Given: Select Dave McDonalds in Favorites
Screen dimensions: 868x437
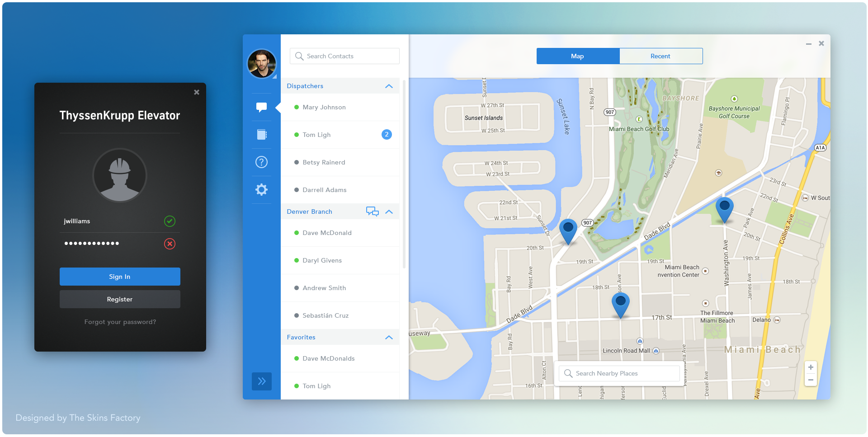Looking at the screenshot, I should click(340, 358).
